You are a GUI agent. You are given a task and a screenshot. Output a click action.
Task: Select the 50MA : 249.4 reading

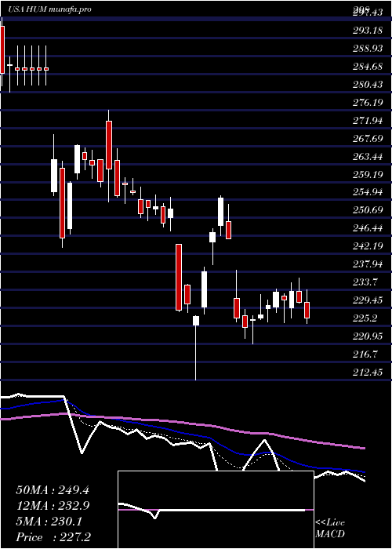click(53, 490)
